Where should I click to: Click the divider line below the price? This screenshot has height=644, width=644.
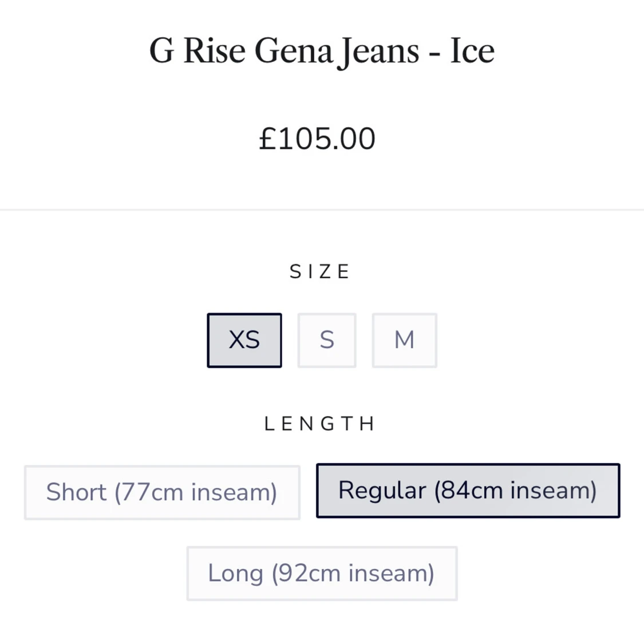322,210
